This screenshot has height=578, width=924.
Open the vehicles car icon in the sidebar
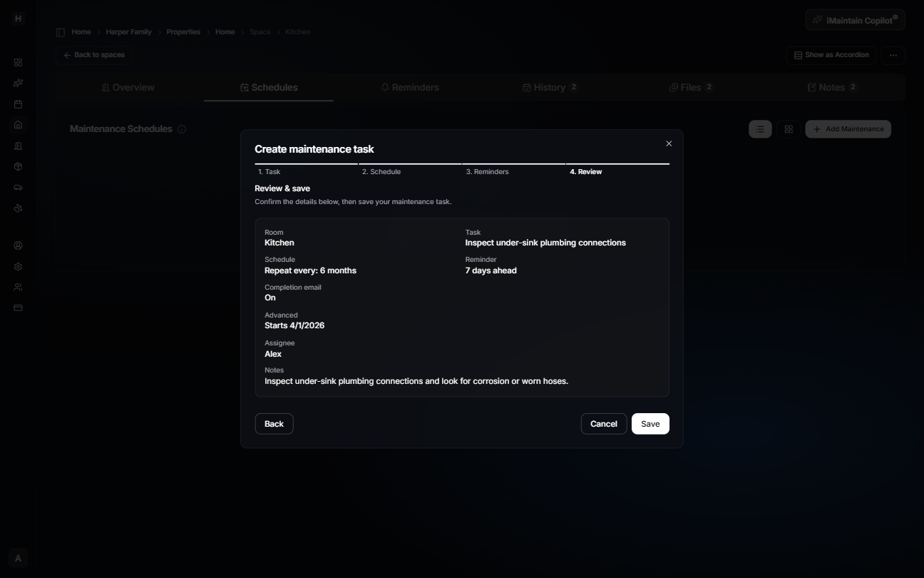click(18, 187)
